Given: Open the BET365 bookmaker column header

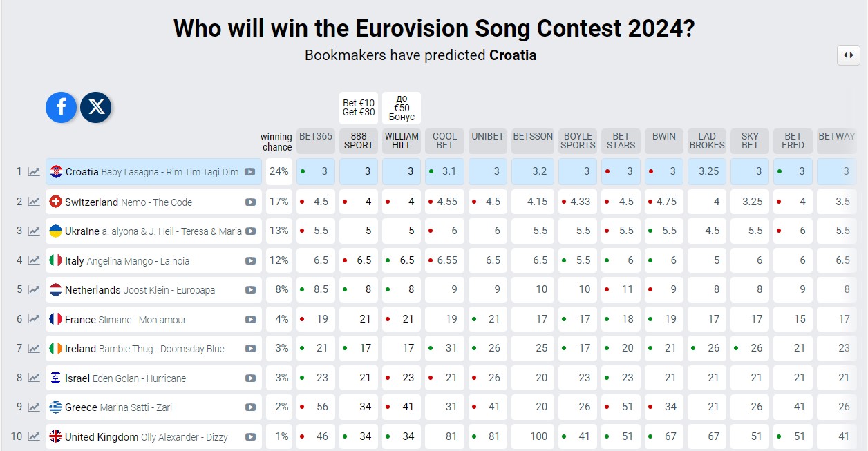Looking at the screenshot, I should point(316,137).
